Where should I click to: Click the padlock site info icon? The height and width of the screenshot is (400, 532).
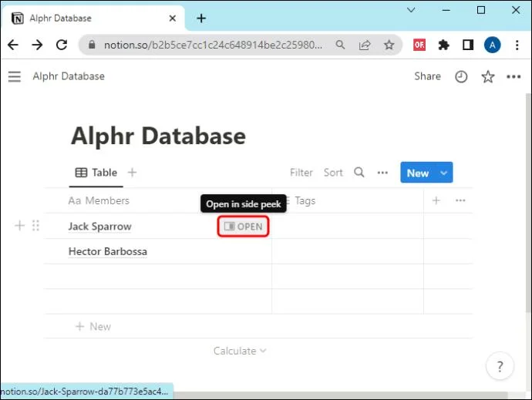pyautogui.click(x=92, y=45)
